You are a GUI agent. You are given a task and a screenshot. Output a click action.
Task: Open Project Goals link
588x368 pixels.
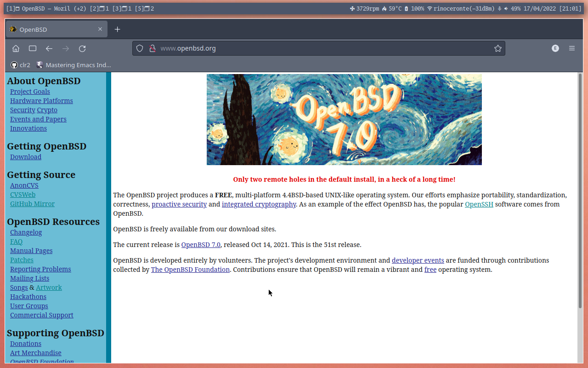tap(30, 92)
